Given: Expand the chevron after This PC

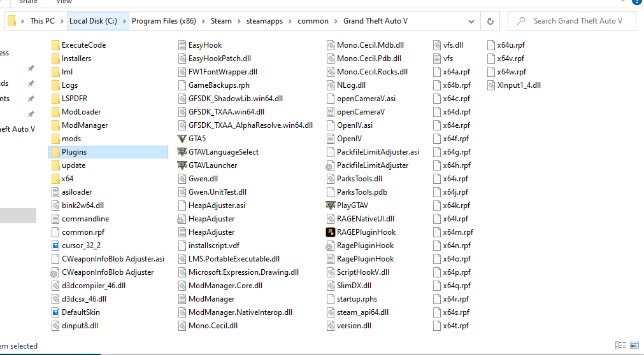Looking at the screenshot, I should click(x=62, y=21).
